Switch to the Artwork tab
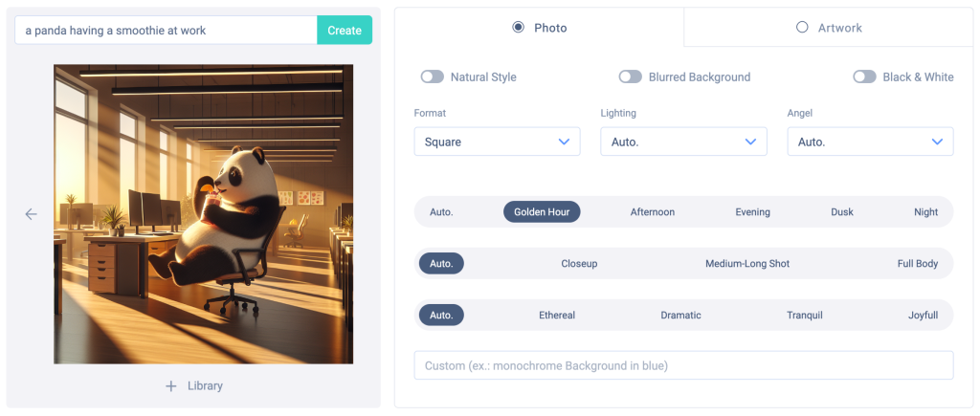The height and width of the screenshot is (416, 980). pos(828,28)
